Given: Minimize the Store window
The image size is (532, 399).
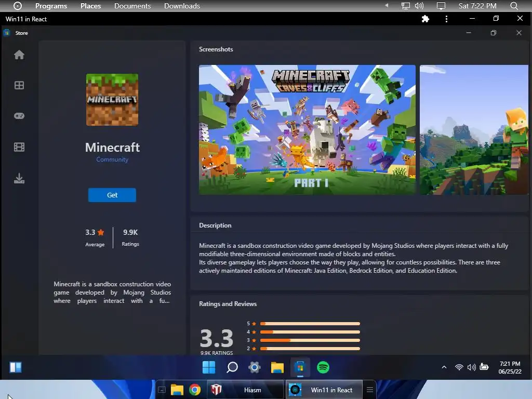Looking at the screenshot, I should (469, 33).
